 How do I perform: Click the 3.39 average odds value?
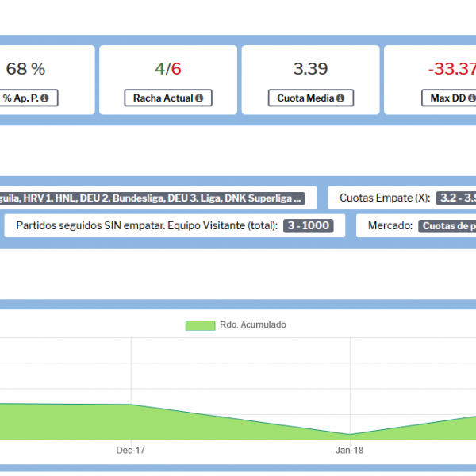(x=310, y=68)
